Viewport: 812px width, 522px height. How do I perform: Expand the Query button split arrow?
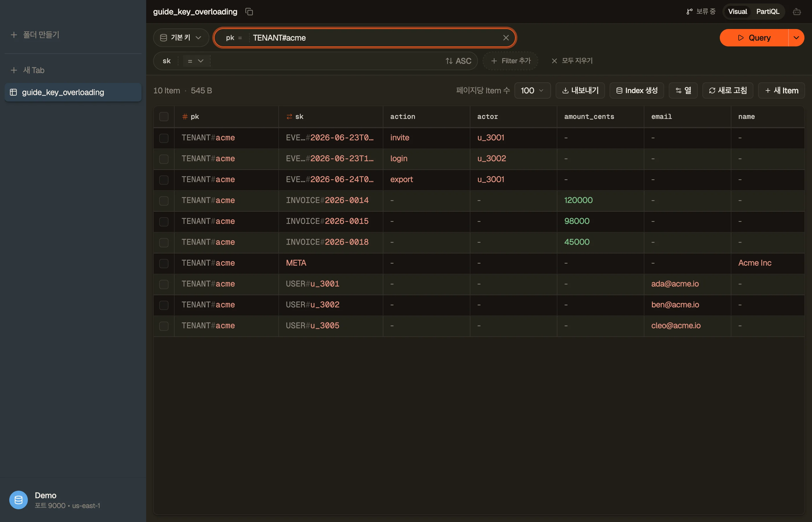coord(796,38)
